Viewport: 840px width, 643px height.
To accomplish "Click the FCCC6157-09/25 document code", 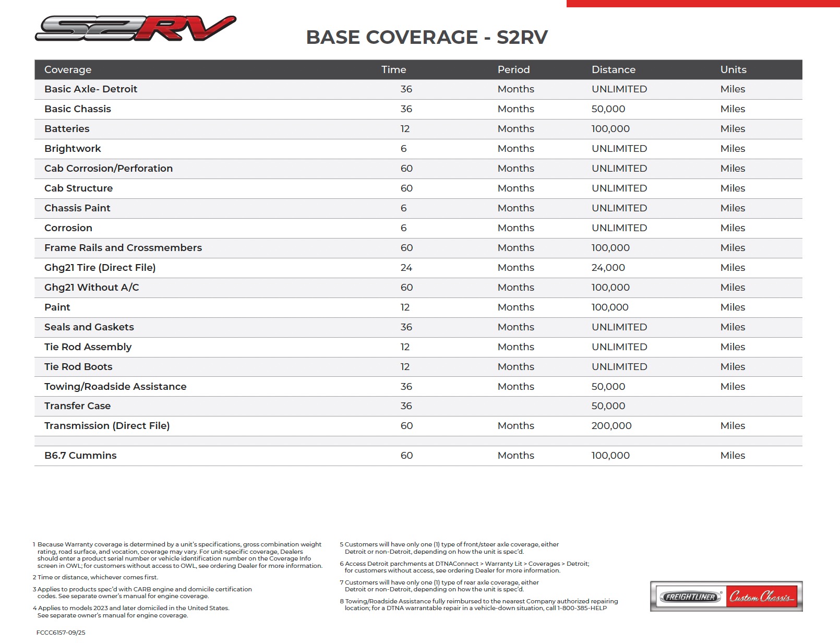I will (x=61, y=633).
